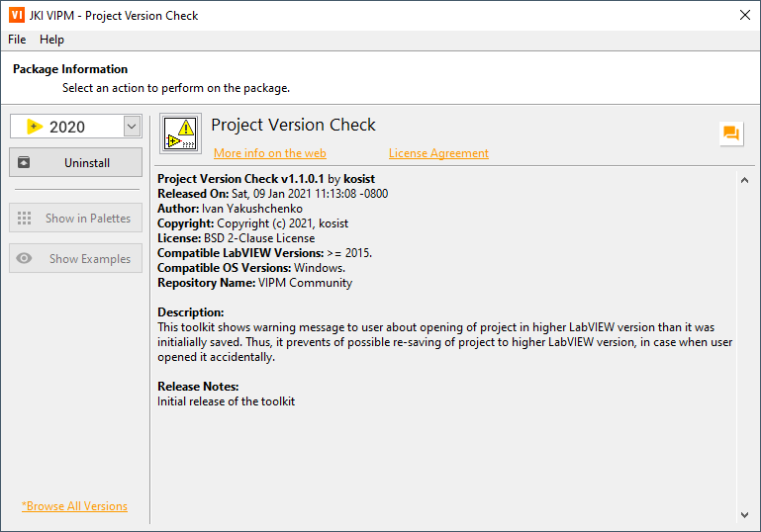Click the 'Project Version Check v1.1.0.1' heading line

point(266,179)
